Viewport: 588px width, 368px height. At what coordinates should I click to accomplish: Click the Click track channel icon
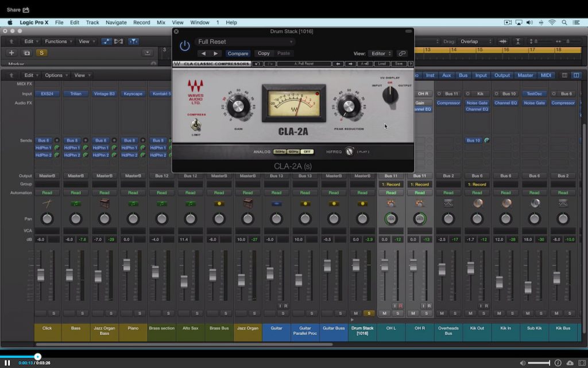(x=47, y=204)
